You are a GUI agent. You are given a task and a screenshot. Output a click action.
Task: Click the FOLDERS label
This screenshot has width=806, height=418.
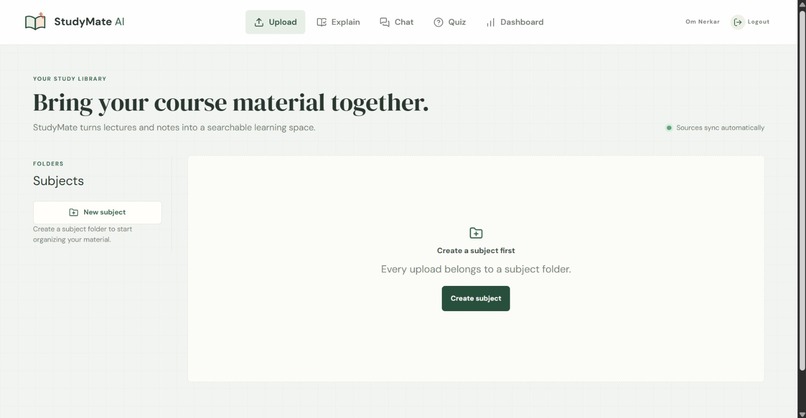click(x=48, y=163)
